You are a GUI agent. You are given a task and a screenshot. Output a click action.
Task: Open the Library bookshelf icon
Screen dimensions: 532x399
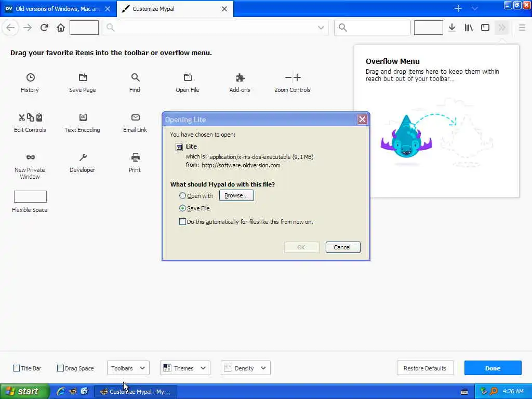[x=469, y=28]
